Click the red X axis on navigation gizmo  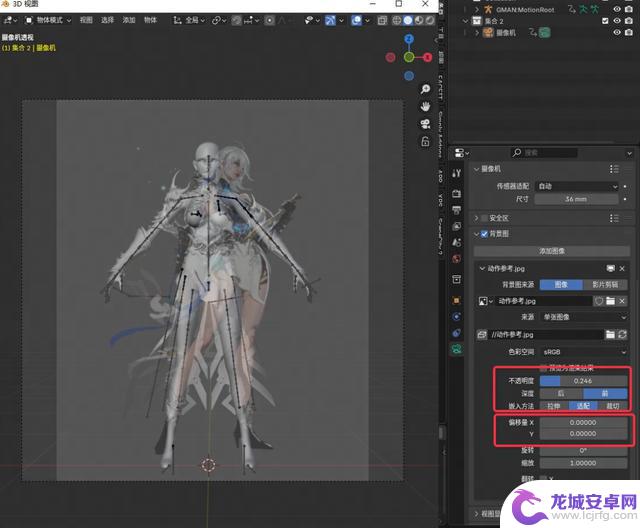tap(427, 57)
